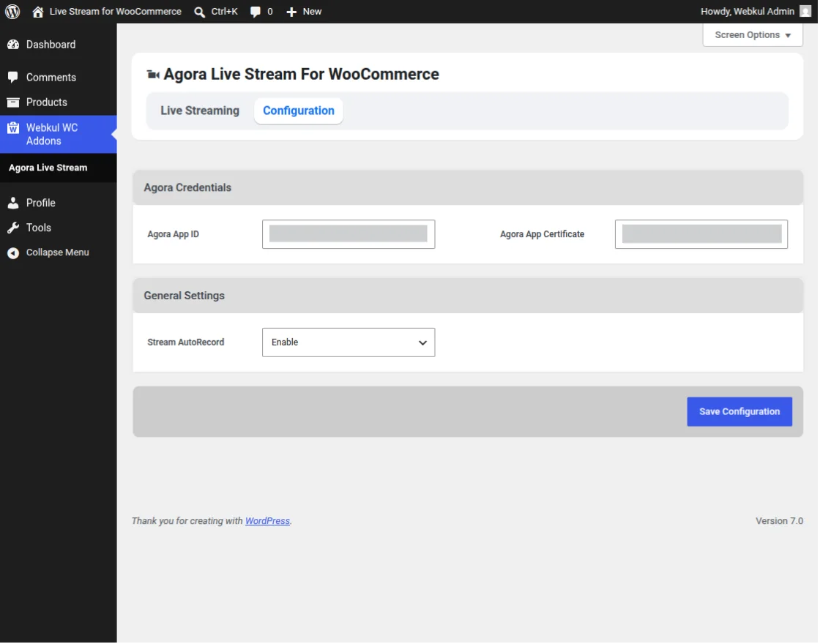Click the Profile person icon
The height and width of the screenshot is (644, 820).
coord(13,203)
